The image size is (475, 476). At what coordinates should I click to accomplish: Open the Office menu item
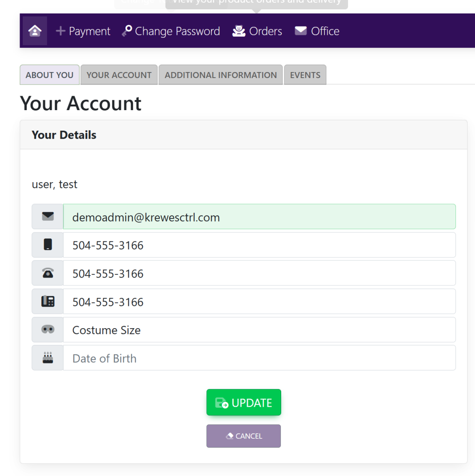click(x=317, y=31)
